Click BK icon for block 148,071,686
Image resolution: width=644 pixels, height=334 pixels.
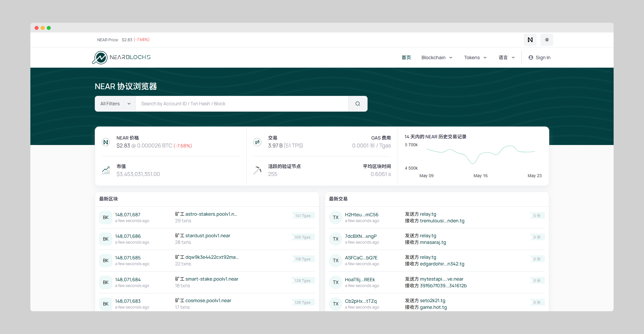point(106,239)
